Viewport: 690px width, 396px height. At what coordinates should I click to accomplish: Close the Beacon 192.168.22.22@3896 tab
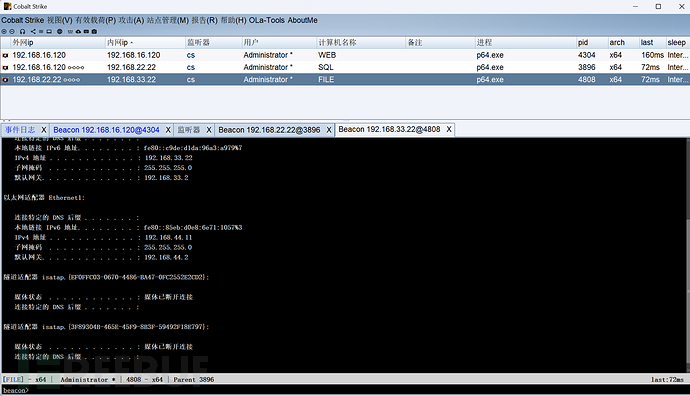(x=329, y=130)
